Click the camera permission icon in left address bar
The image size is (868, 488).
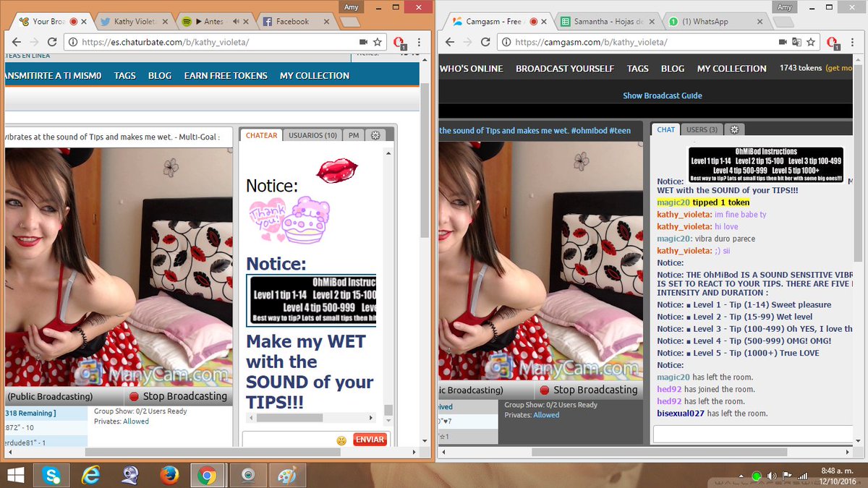tap(364, 42)
